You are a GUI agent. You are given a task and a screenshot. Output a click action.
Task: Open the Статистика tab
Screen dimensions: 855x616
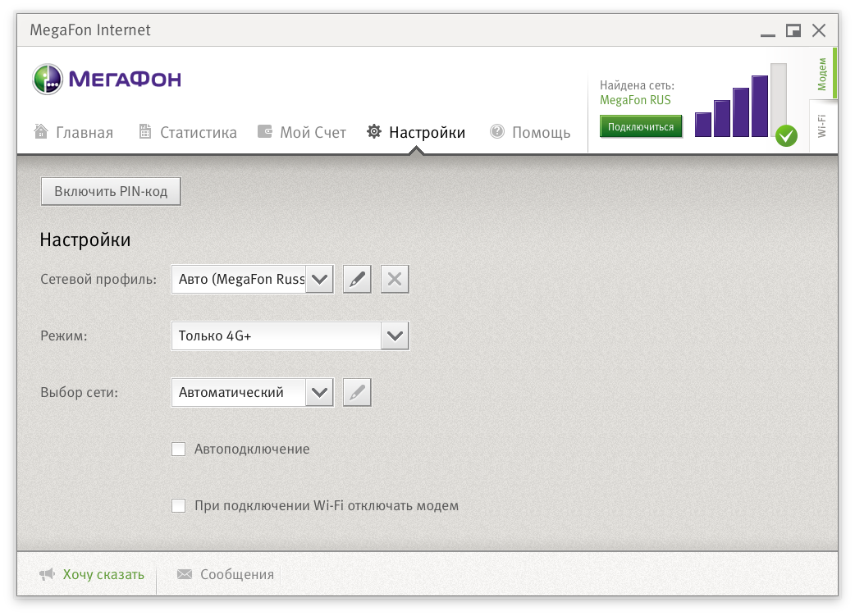point(188,132)
